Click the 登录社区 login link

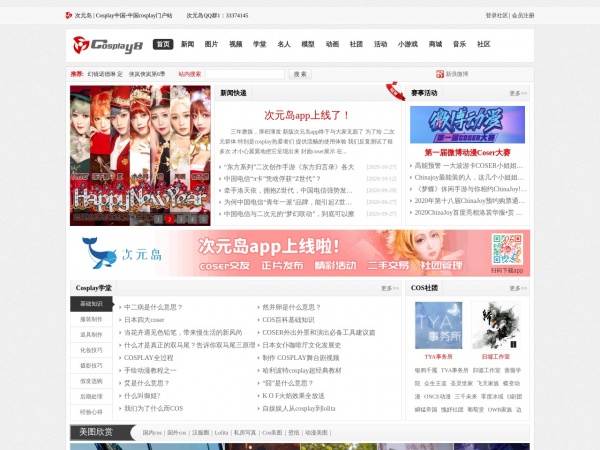pos(496,16)
